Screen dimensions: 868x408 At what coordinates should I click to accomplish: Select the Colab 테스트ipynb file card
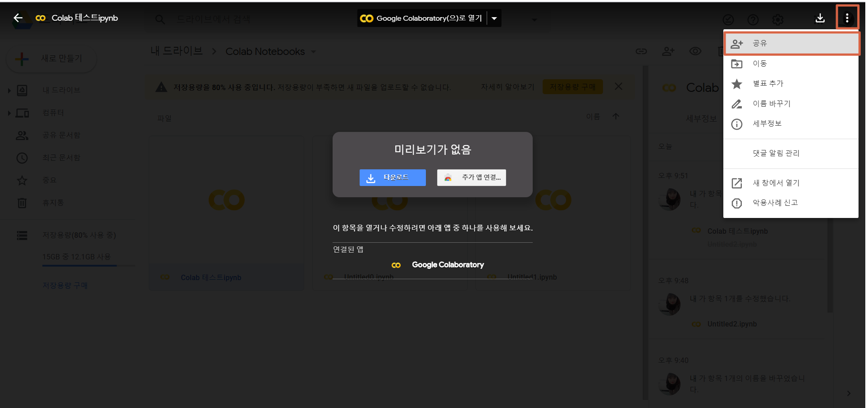pos(227,213)
